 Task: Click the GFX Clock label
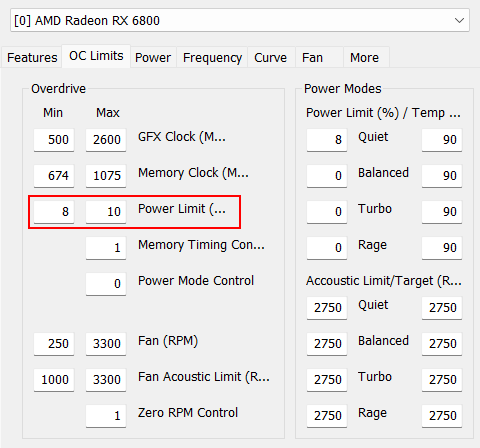(182, 137)
